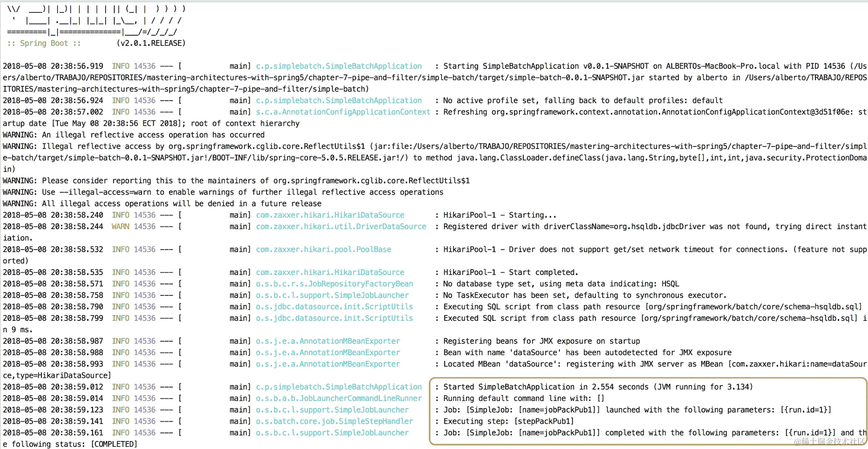Select 'com.zaxxer.hikari.pool.PoolBase' logger name
This screenshot has height=449, width=868.
[x=324, y=250]
